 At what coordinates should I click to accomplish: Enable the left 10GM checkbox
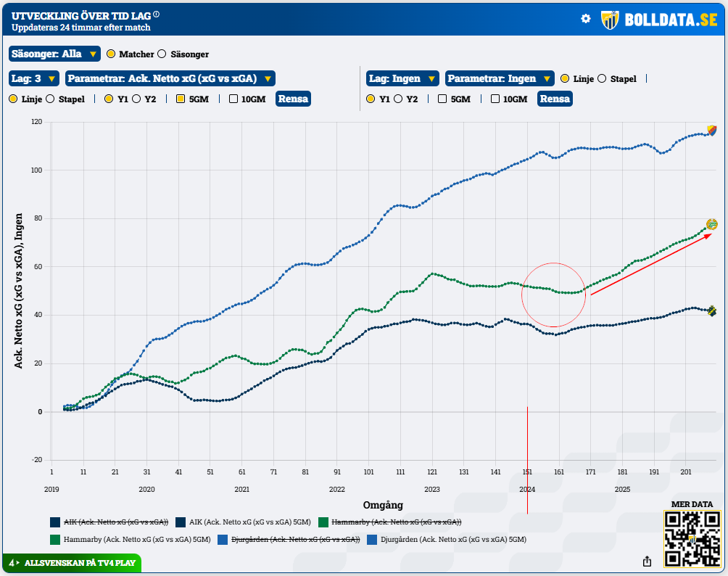[x=233, y=99]
